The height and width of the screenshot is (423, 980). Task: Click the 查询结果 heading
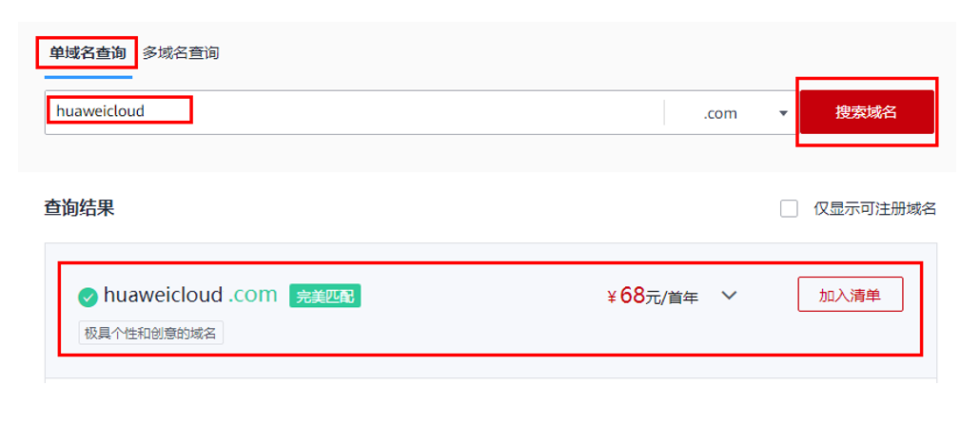click(x=79, y=208)
